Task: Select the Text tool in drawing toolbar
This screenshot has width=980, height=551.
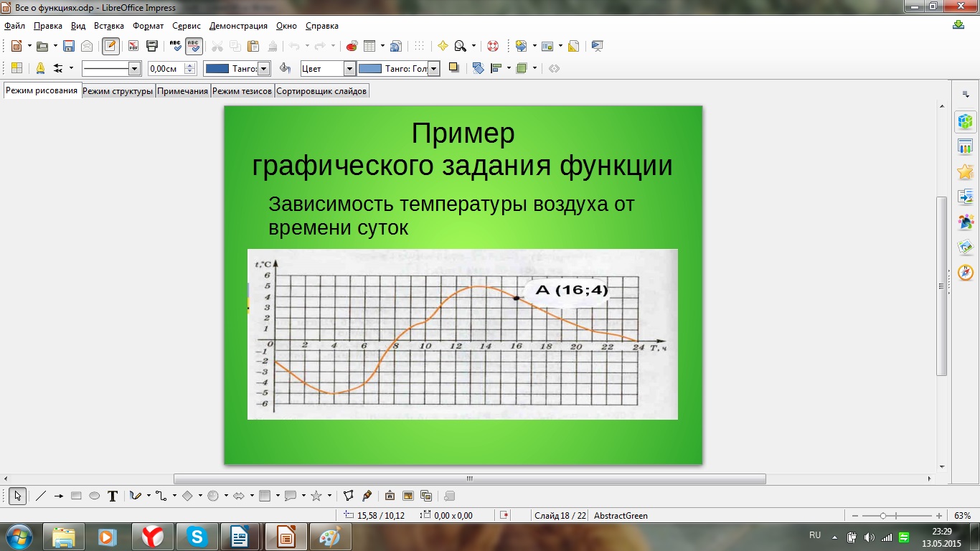Action: 113,496
